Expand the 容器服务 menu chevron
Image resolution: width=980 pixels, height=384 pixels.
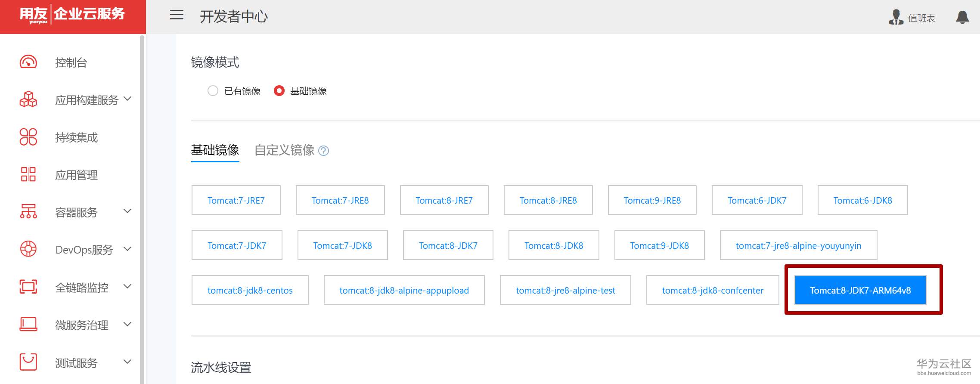click(127, 211)
